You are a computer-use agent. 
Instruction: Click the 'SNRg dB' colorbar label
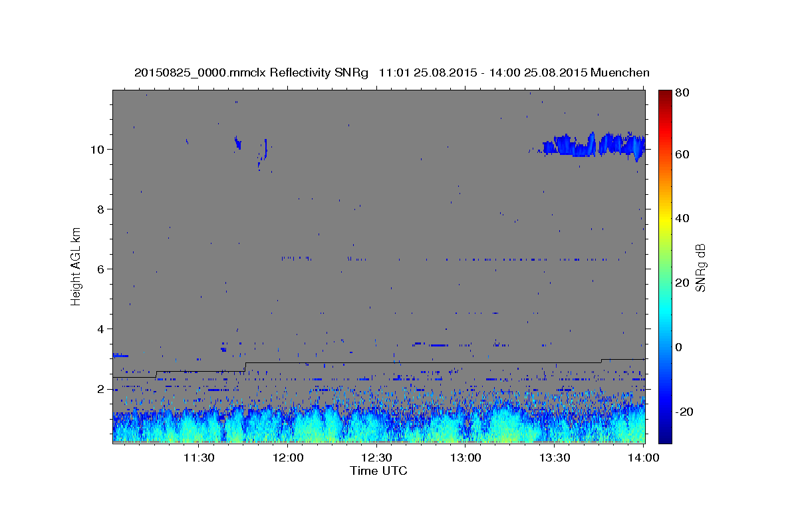[x=700, y=267]
